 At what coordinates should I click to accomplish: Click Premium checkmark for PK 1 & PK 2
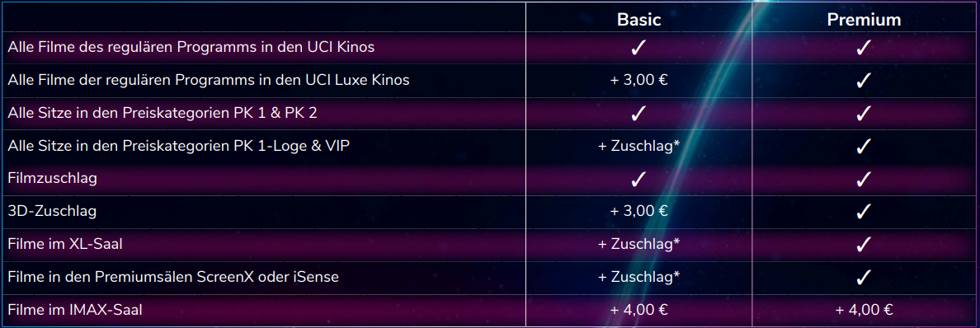863,114
